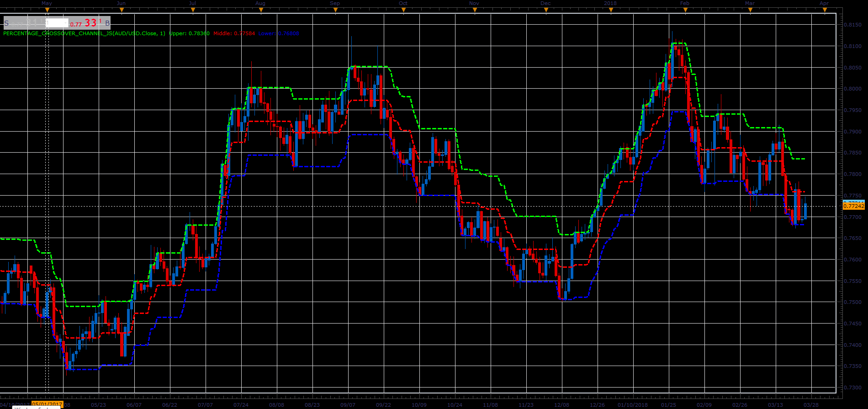Click the PERCENTAGE_CROSSOVER_CHANNEL_JS indicator label
The height and width of the screenshot is (409, 868).
[84, 33]
